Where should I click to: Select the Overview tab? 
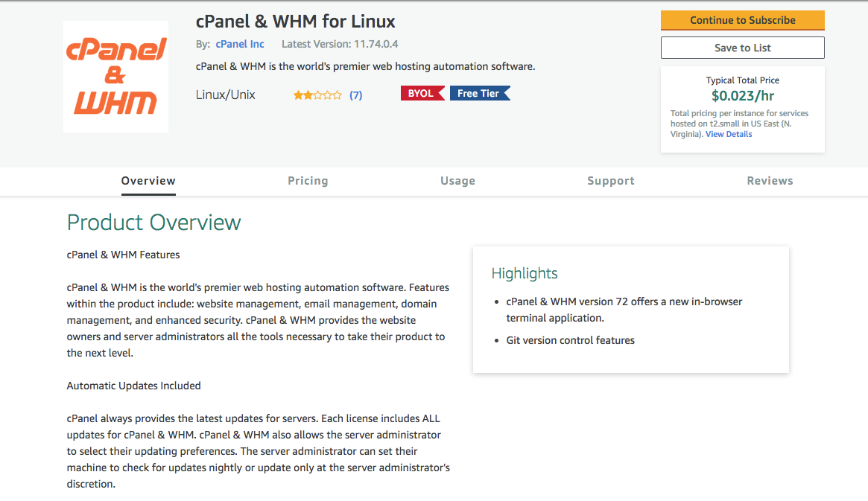148,180
